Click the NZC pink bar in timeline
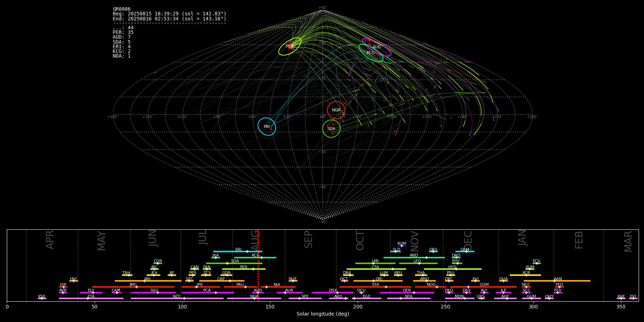 click(x=177, y=298)
